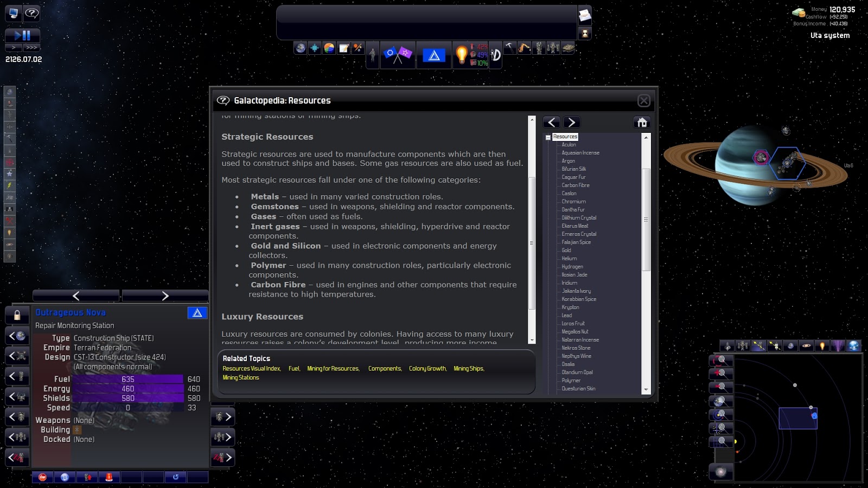The width and height of the screenshot is (868, 488).
Task: Open the empire policy notepad icon
Action: (x=343, y=48)
